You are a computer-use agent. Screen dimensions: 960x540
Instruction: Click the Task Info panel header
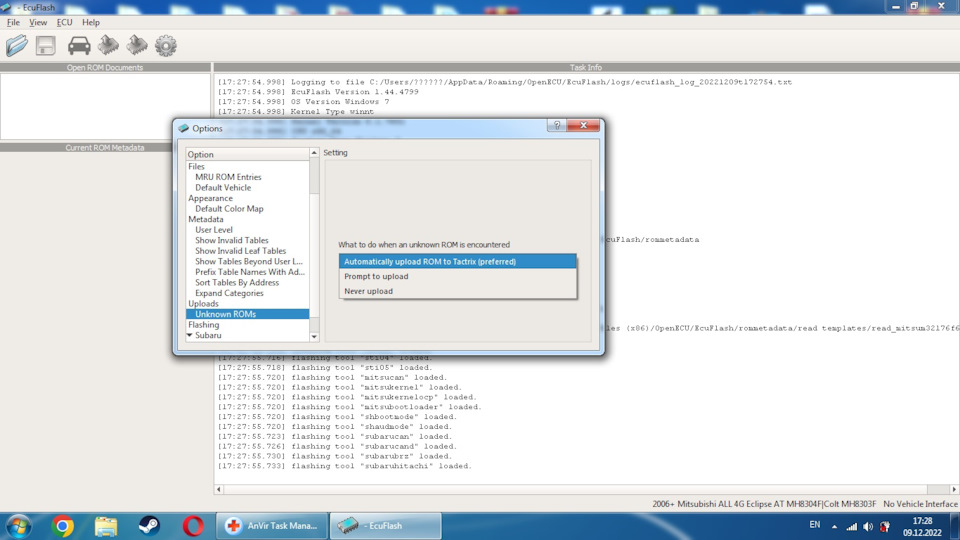tap(586, 67)
